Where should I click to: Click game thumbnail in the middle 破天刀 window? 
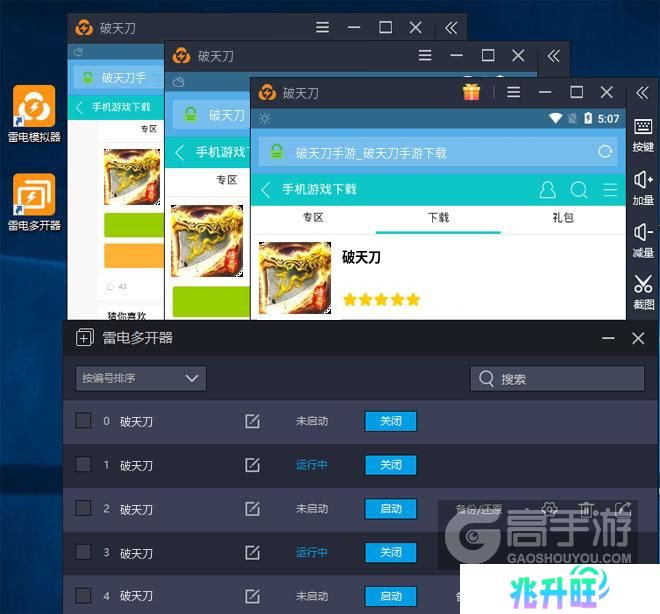point(207,241)
